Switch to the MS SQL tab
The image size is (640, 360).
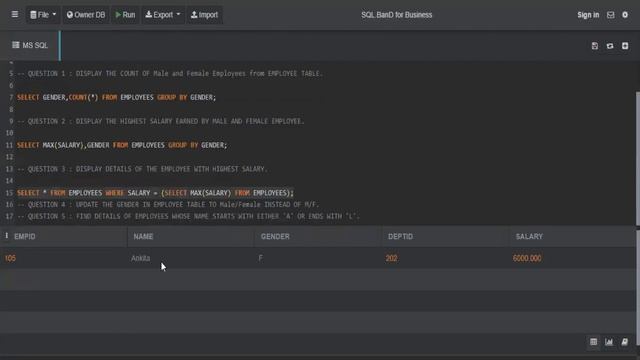(x=30, y=45)
